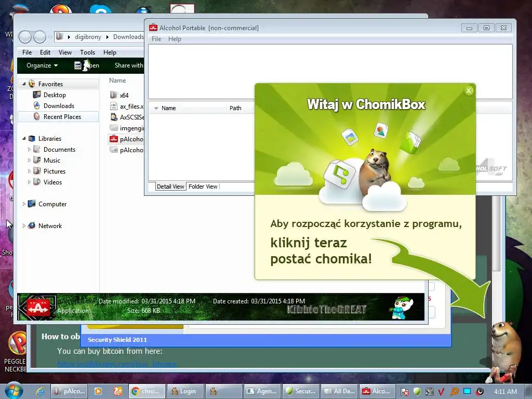Close the ChomikBox welcome popup
The height and width of the screenshot is (399, 532).
[469, 90]
